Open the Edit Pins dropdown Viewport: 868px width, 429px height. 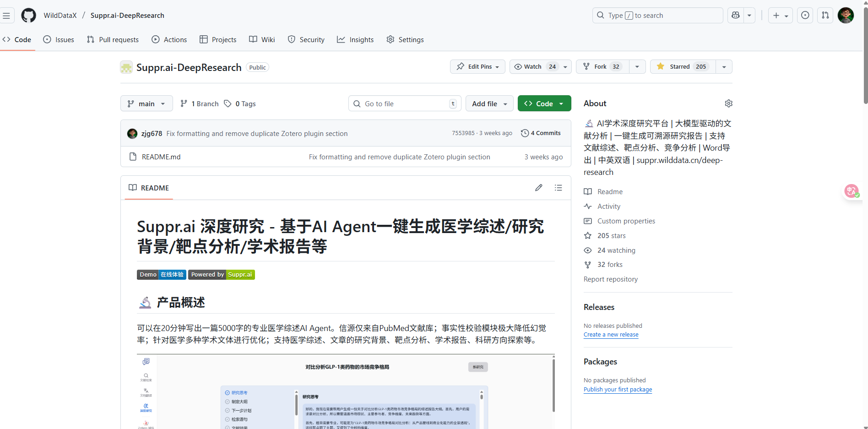(x=477, y=67)
